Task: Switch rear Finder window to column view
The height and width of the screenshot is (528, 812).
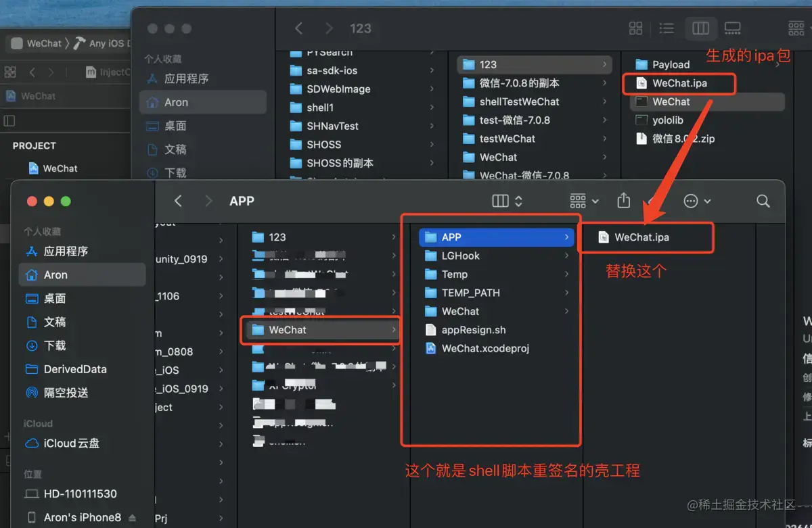Action: 700,28
